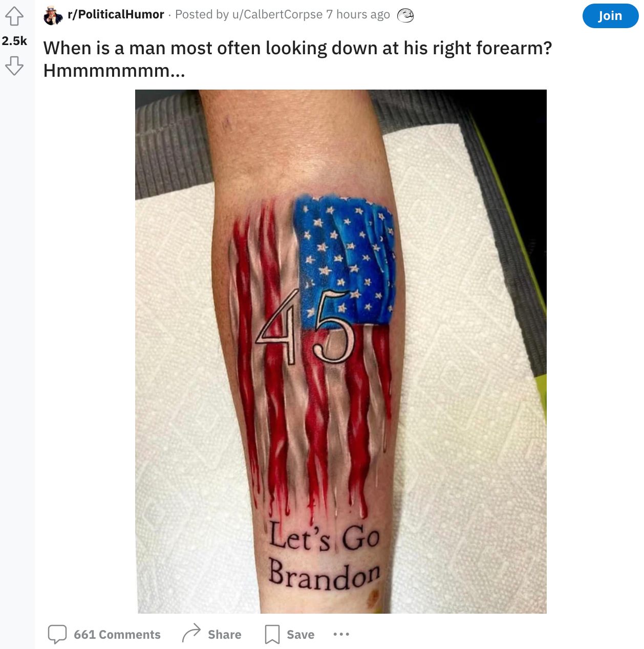The height and width of the screenshot is (649, 644).
Task: Open the flag tattoo image
Action: (341, 352)
